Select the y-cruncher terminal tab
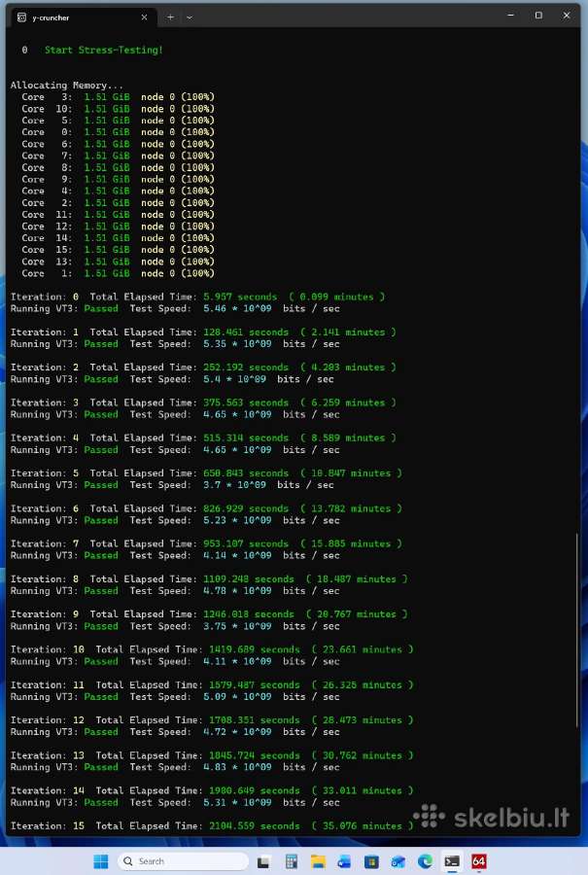Screen dimensions: 588x875 (x=84, y=17)
